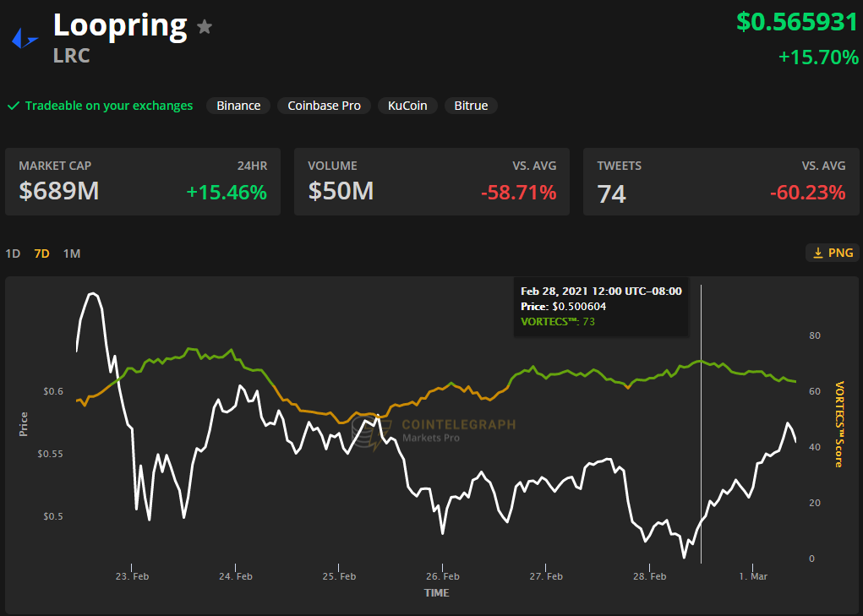Select the 7D timeframe tab
The image size is (863, 616).
pyautogui.click(x=41, y=253)
